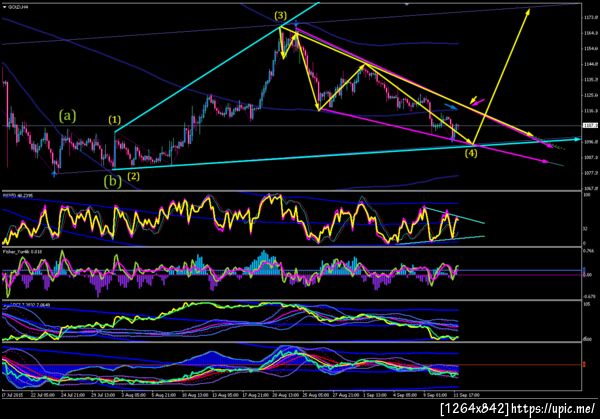This screenshot has height=419, width=600.
Task: Click the 29 Jul 13:00 time label
Action: pos(103,395)
